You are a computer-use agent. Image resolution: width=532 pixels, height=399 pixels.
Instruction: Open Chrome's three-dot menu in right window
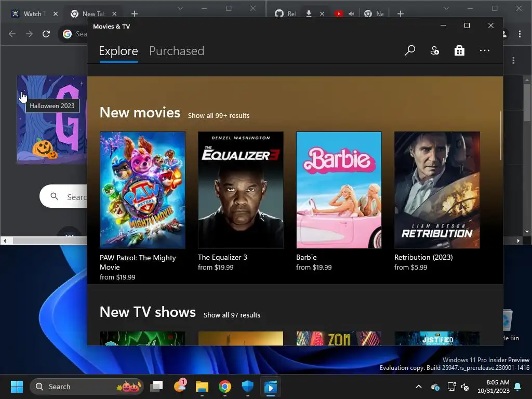(520, 34)
